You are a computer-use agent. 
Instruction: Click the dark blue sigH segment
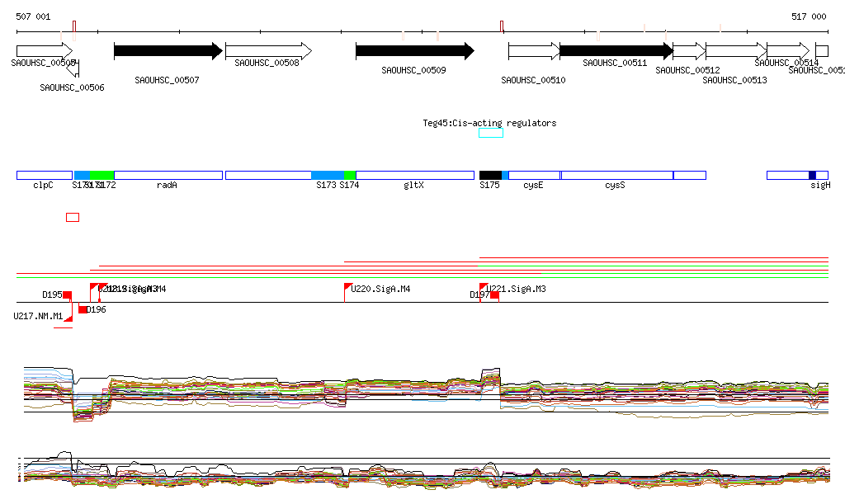tap(812, 175)
